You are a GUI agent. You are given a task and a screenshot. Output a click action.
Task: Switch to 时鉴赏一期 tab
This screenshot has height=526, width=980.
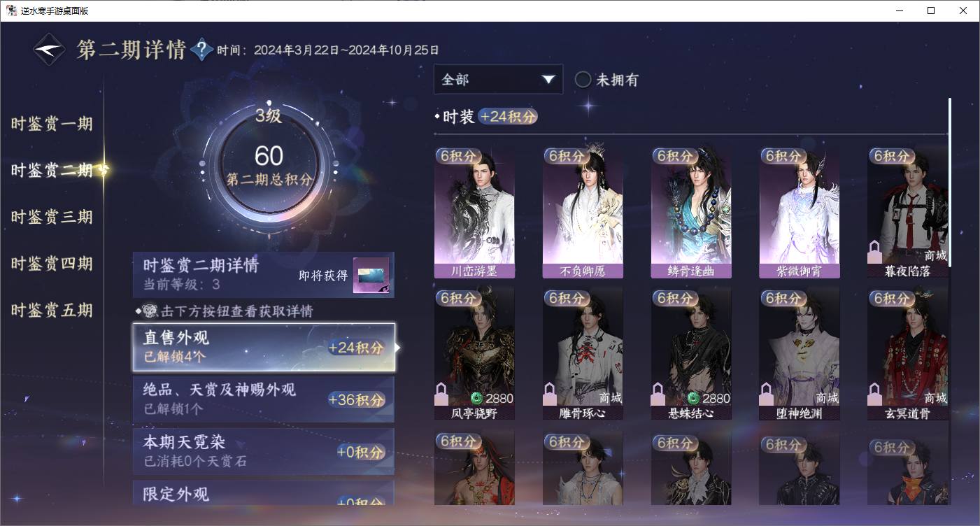[52, 124]
